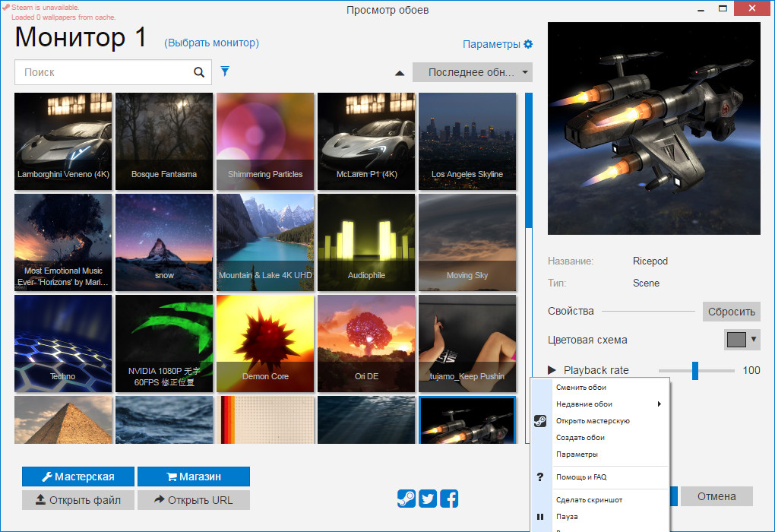Click the Выбрать монитор link
The image size is (775, 532).
coord(211,43)
